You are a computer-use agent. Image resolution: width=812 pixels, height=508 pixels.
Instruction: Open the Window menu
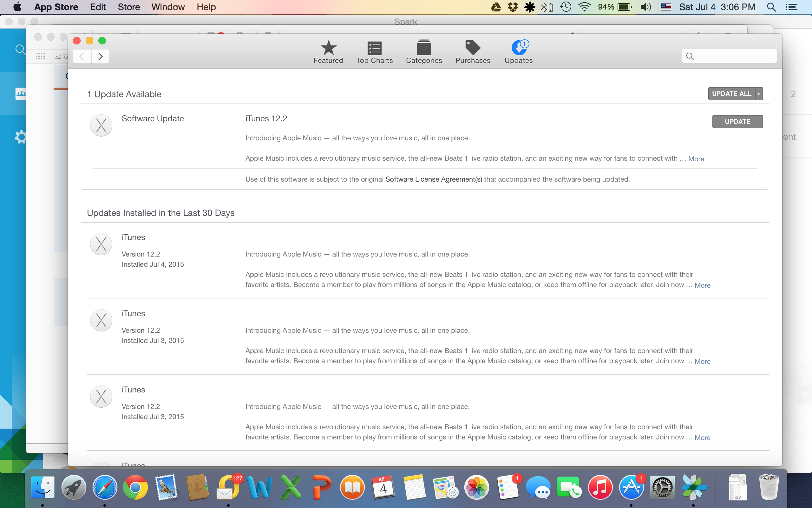(168, 7)
